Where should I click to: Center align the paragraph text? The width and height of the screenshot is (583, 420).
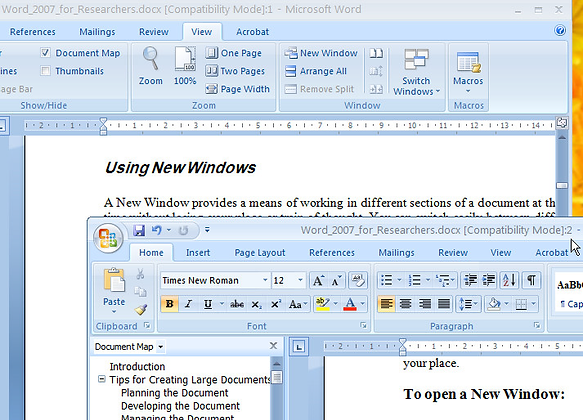pyautogui.click(x=405, y=304)
